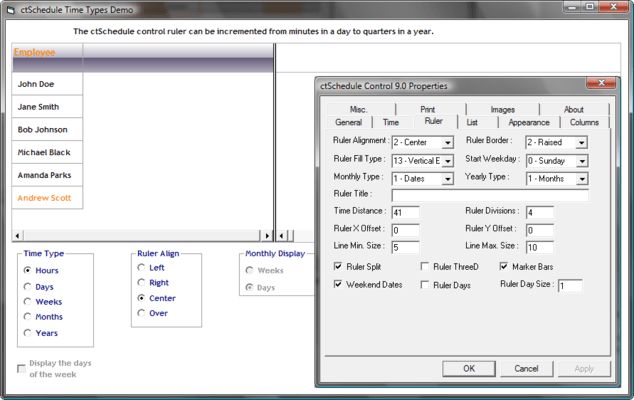Switch to the Print tab
Image resolution: width=634 pixels, height=400 pixels.
click(428, 109)
